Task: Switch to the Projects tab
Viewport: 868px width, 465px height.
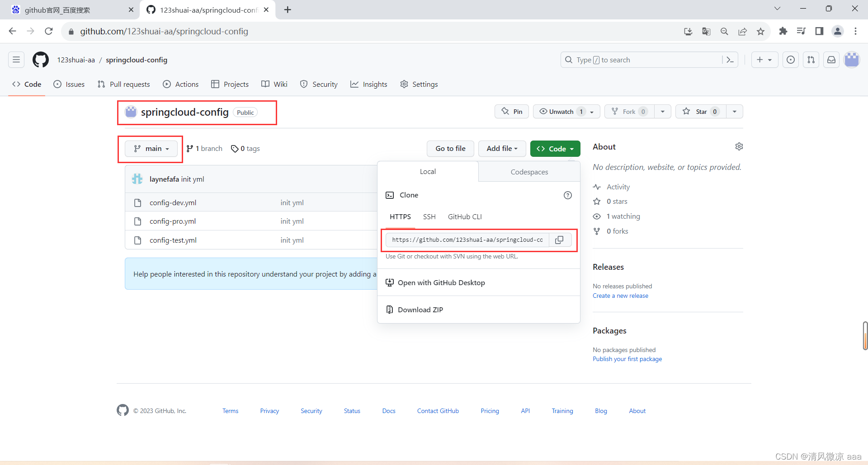Action: tap(230, 84)
